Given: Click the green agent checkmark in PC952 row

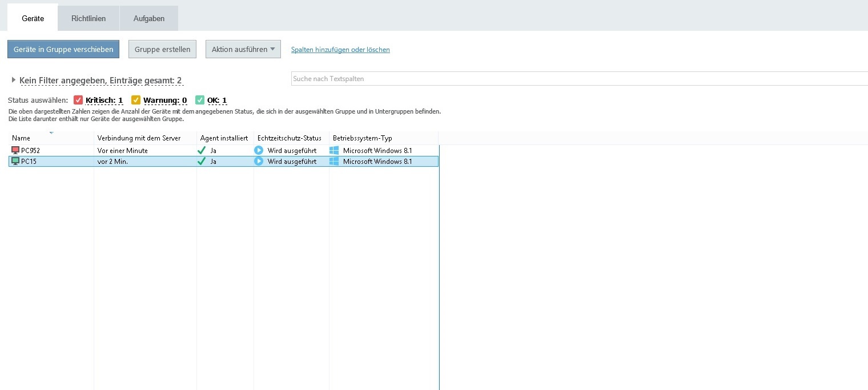Looking at the screenshot, I should pyautogui.click(x=202, y=150).
